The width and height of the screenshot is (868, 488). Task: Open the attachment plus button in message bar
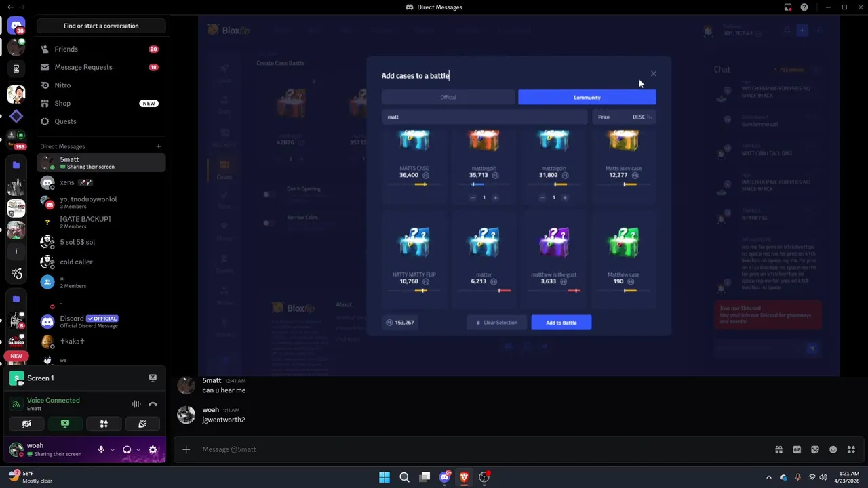[x=186, y=449]
